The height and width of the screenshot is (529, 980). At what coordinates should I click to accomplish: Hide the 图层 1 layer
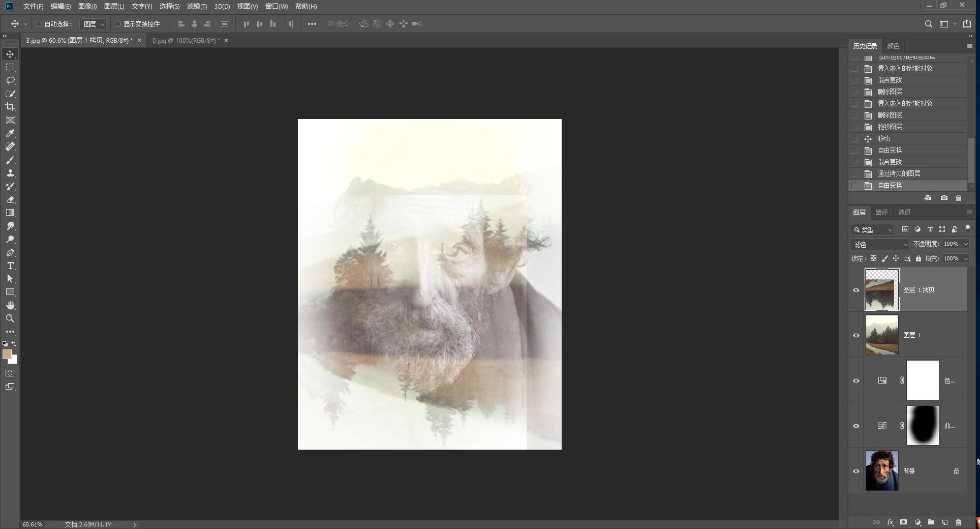tap(856, 335)
